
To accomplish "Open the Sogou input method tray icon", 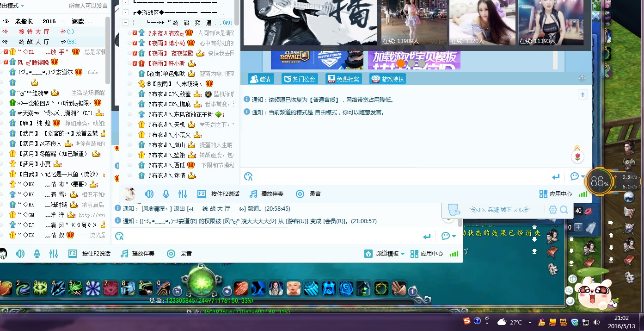I will coord(467,321).
